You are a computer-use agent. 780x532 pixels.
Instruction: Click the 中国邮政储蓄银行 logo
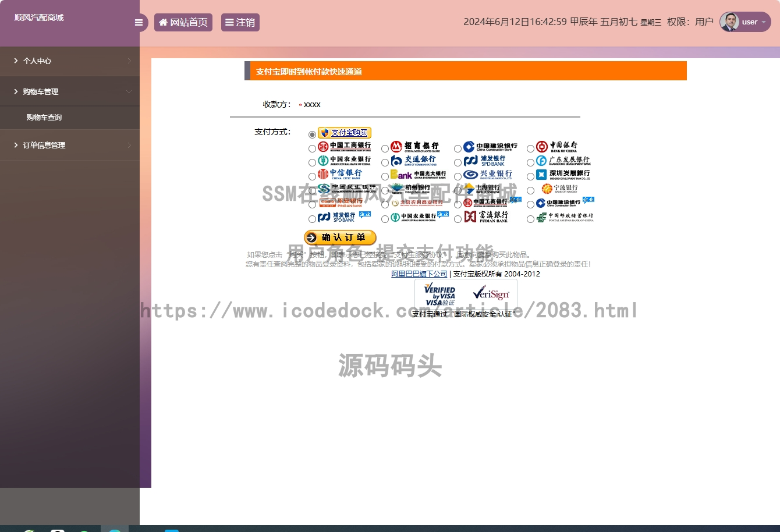pos(565,217)
